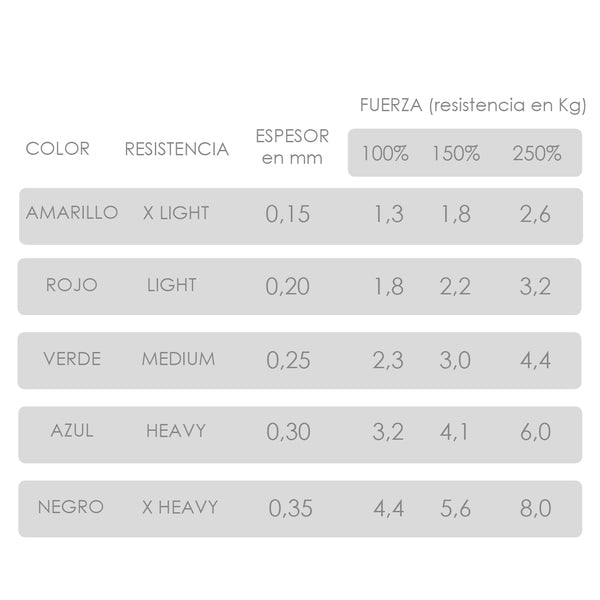Select the ROJO row label
Screen dimensions: 600x600
pos(72,285)
